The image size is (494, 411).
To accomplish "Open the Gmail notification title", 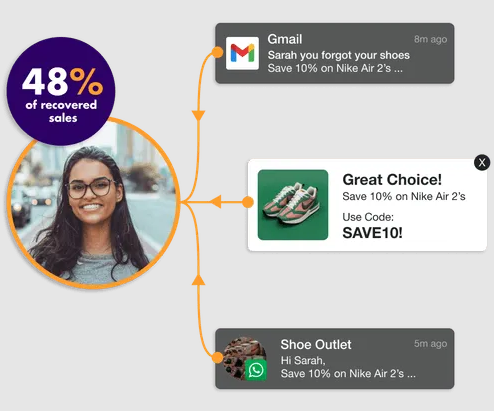I will tap(285, 39).
